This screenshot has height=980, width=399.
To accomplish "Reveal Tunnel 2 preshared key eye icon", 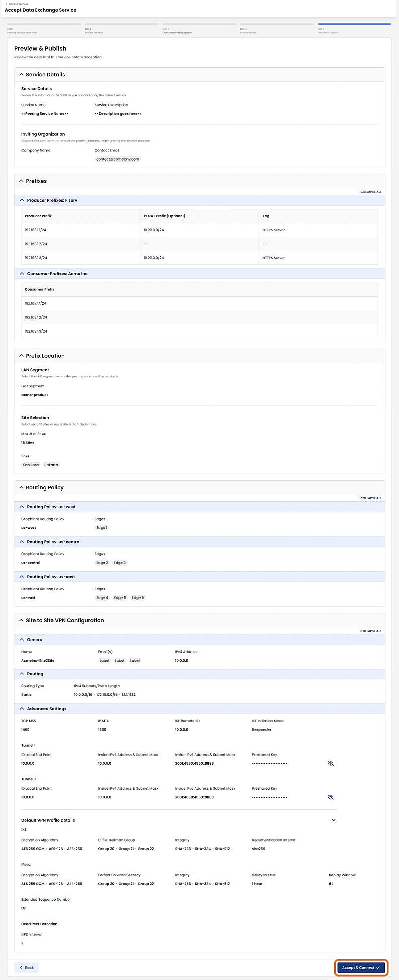I will coord(331,797).
